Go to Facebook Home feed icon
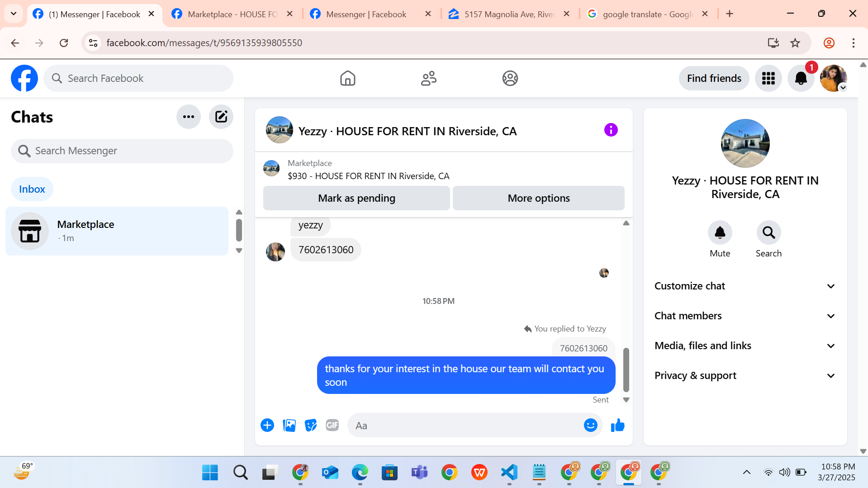 tap(348, 78)
